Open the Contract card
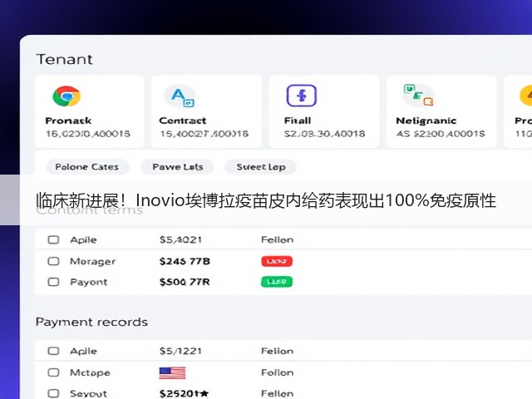Image resolution: width=532 pixels, height=399 pixels. coord(206,111)
